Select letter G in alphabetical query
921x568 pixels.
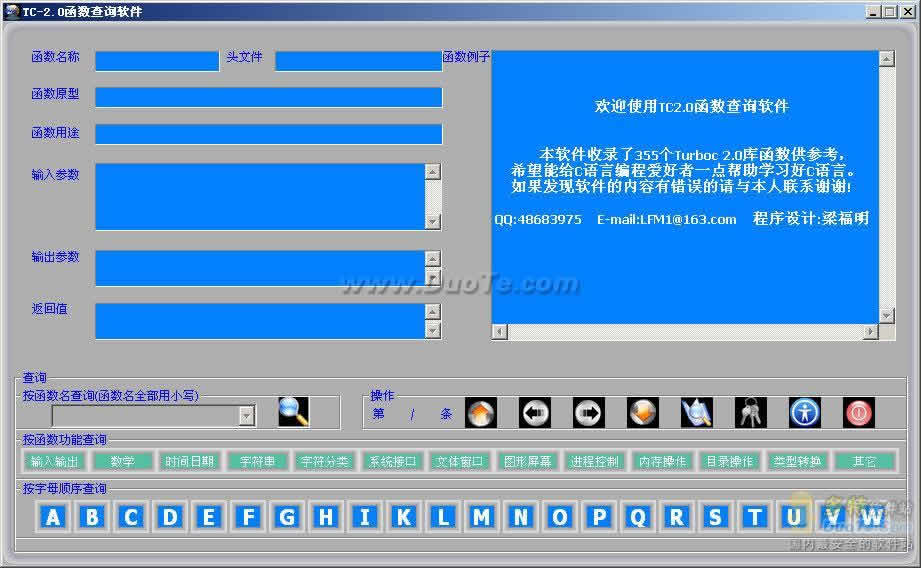[x=287, y=517]
